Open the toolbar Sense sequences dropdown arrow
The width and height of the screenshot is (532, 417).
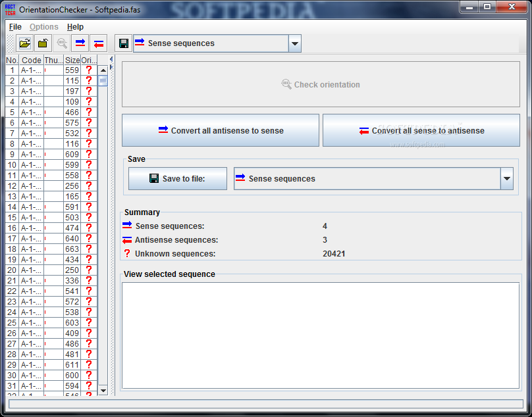click(294, 43)
